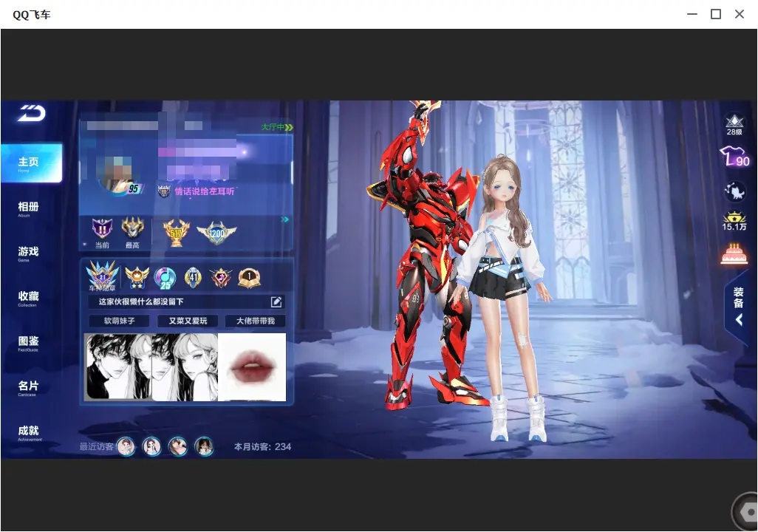Select the 当前 current rank badge
Image resolution: width=758 pixels, height=532 pixels.
[x=102, y=233]
